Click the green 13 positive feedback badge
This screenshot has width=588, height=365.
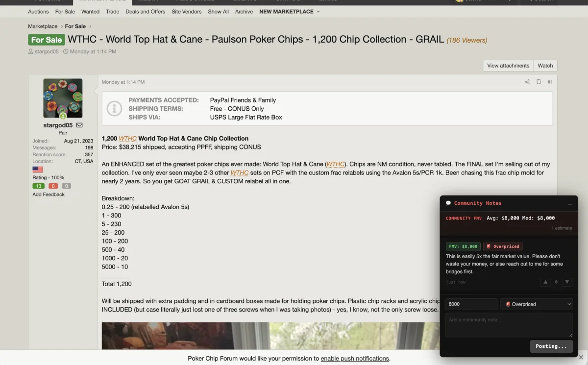pyautogui.click(x=38, y=186)
